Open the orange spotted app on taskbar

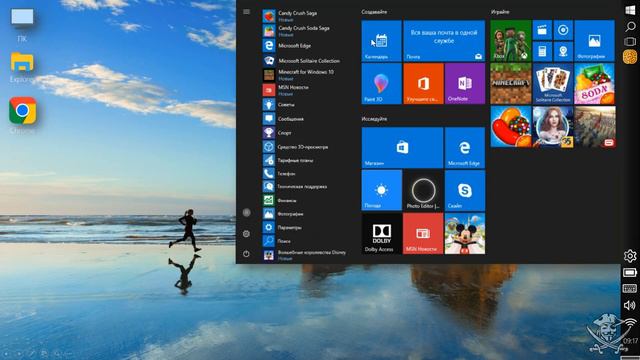coord(630,57)
